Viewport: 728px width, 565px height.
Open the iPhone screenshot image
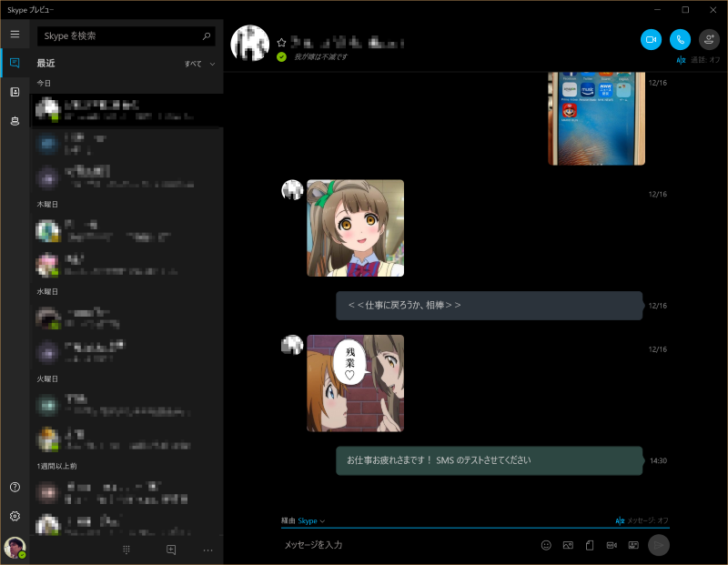(x=597, y=118)
